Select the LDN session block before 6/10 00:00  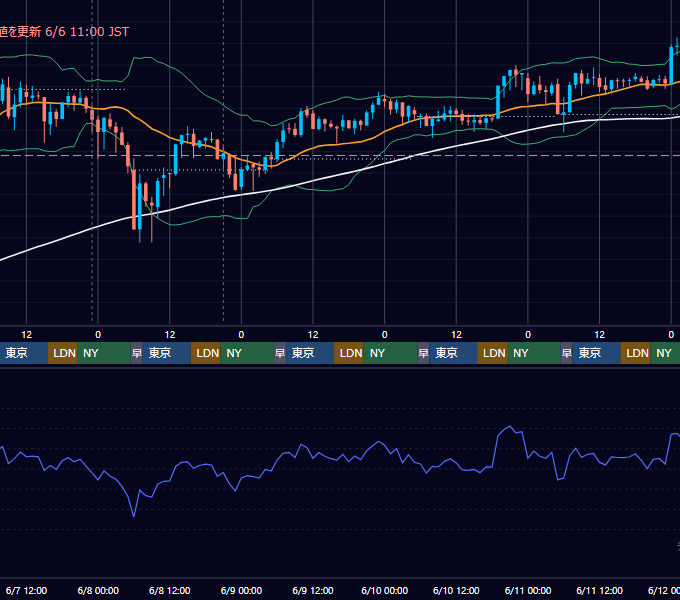coord(349,353)
